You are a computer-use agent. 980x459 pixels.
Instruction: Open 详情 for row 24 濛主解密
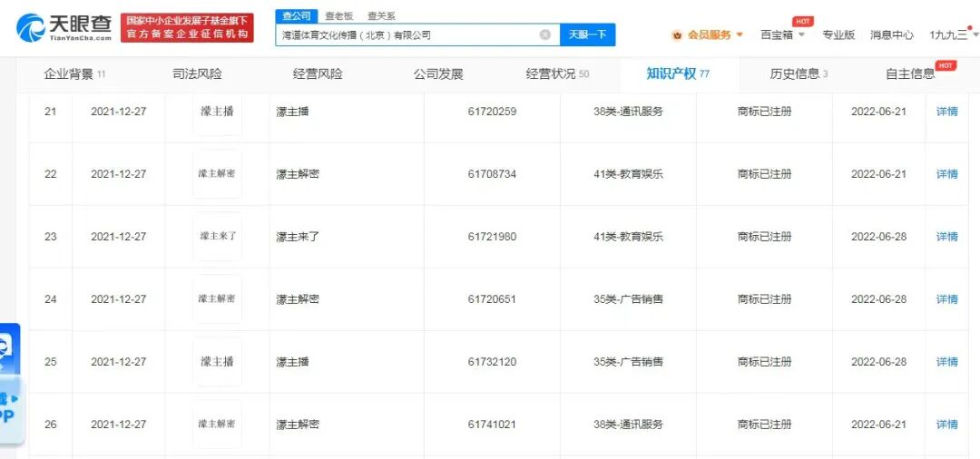(x=946, y=299)
